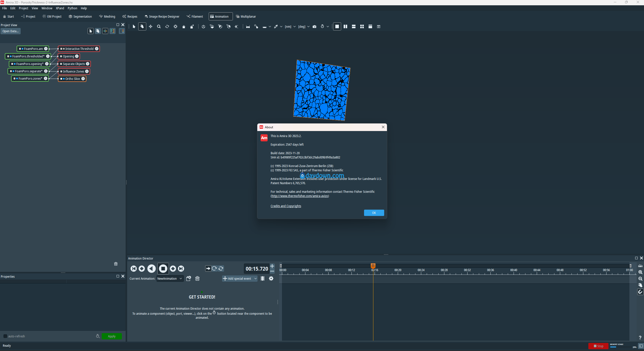Open the XPand menu
The image size is (644, 351).
(x=60, y=8)
